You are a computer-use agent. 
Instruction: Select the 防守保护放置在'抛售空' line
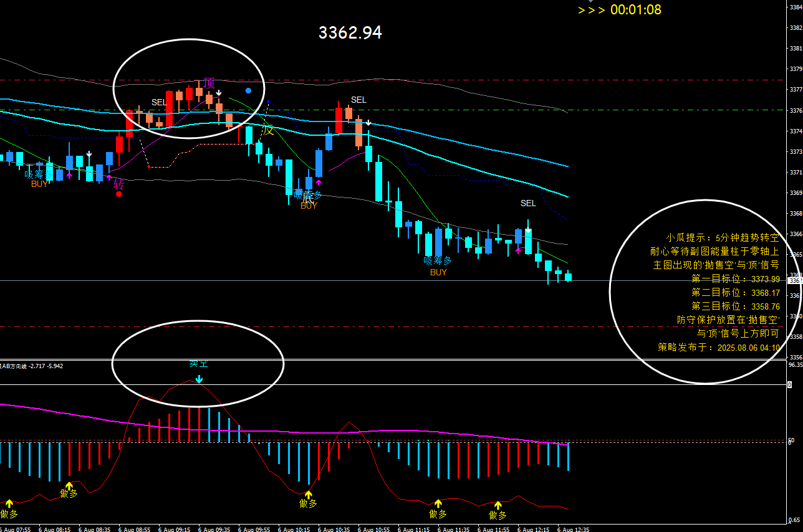[x=728, y=320]
